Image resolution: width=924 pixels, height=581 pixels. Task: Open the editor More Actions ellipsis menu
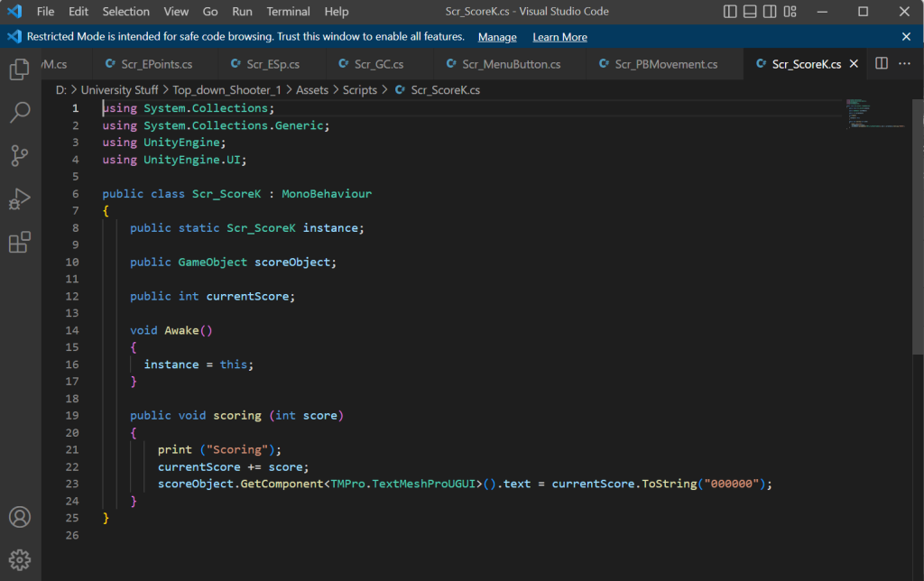[x=906, y=64]
